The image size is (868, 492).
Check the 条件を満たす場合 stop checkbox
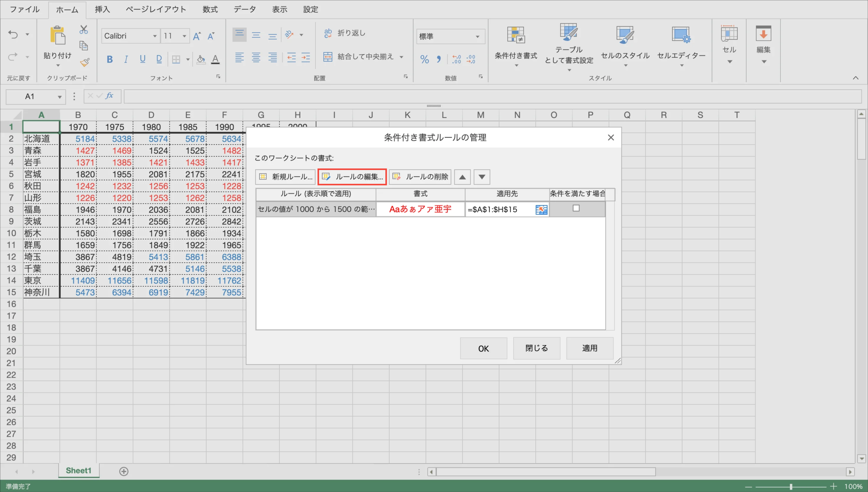pos(576,208)
